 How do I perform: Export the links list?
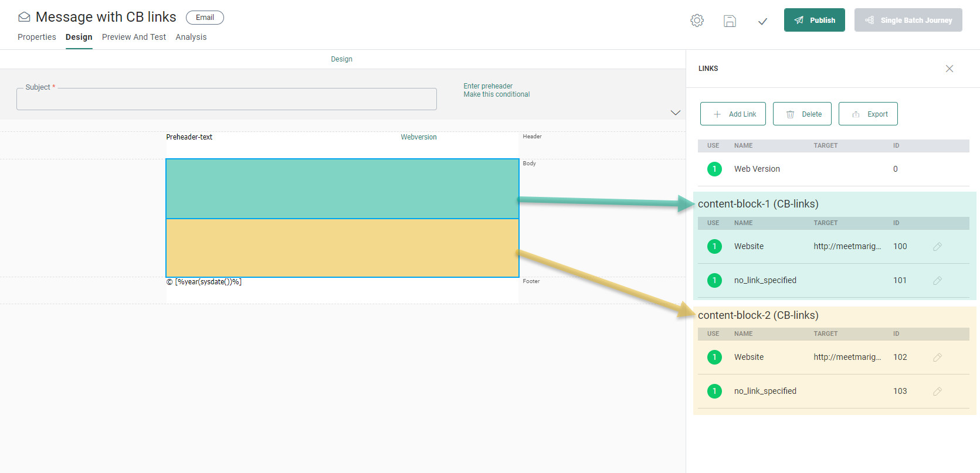pos(868,114)
